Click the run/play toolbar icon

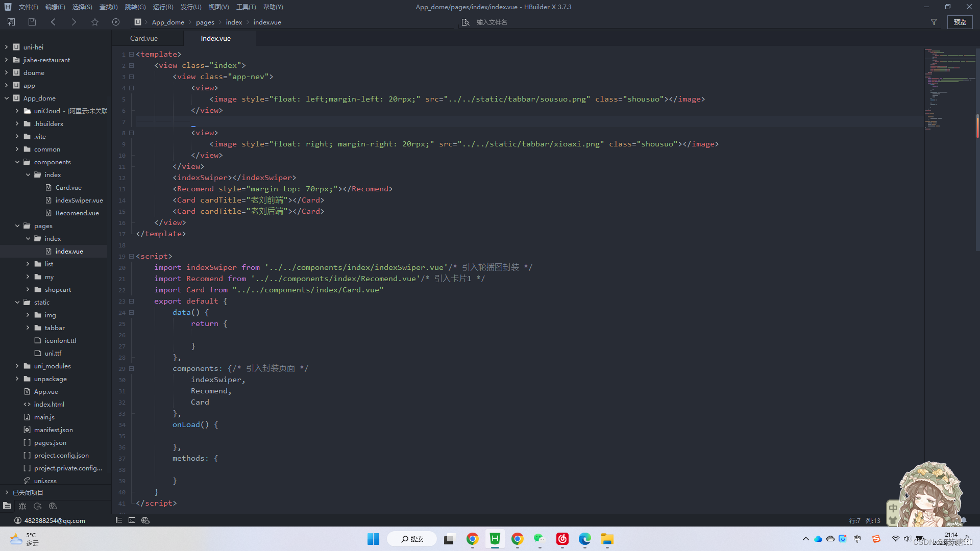point(116,22)
